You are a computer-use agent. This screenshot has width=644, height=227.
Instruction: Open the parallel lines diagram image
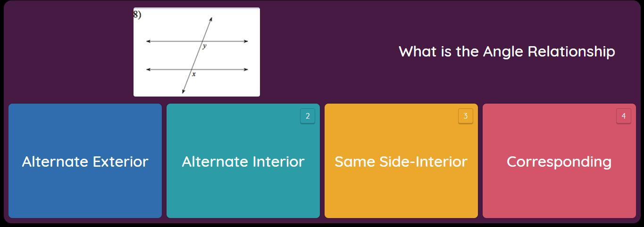click(197, 52)
